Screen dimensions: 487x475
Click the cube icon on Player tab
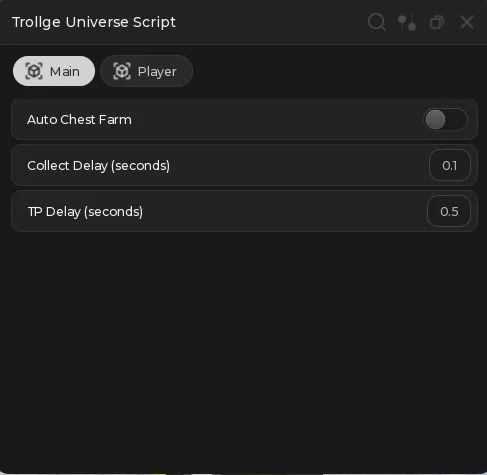click(122, 71)
